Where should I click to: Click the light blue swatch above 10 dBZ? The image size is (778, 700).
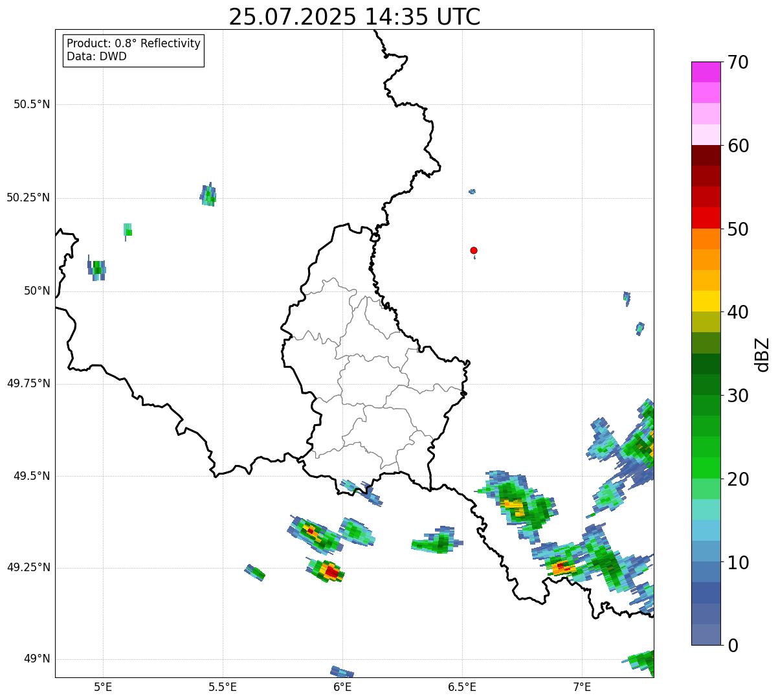coord(706,530)
